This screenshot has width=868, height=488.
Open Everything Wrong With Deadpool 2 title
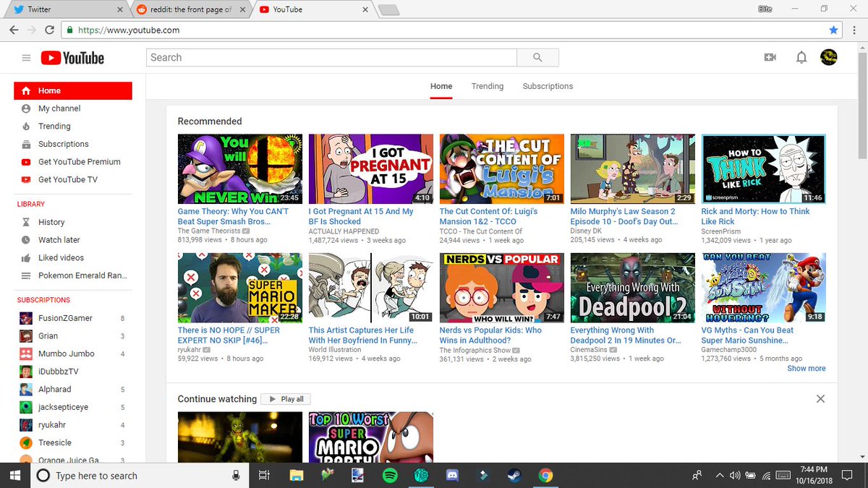pyautogui.click(x=626, y=335)
